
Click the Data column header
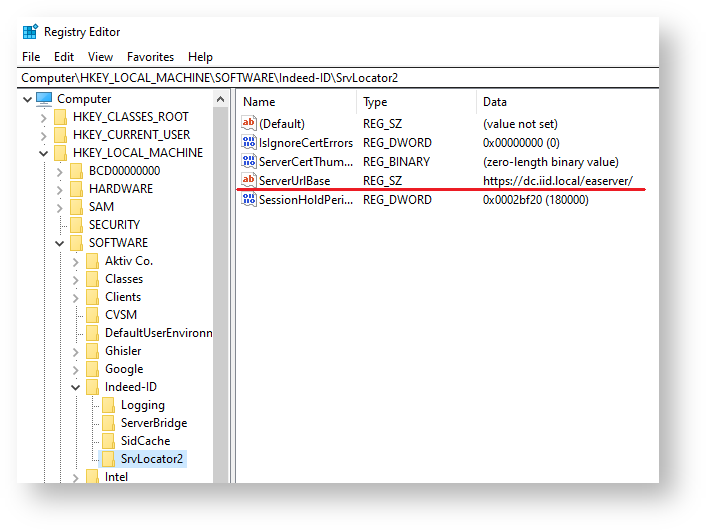point(495,102)
